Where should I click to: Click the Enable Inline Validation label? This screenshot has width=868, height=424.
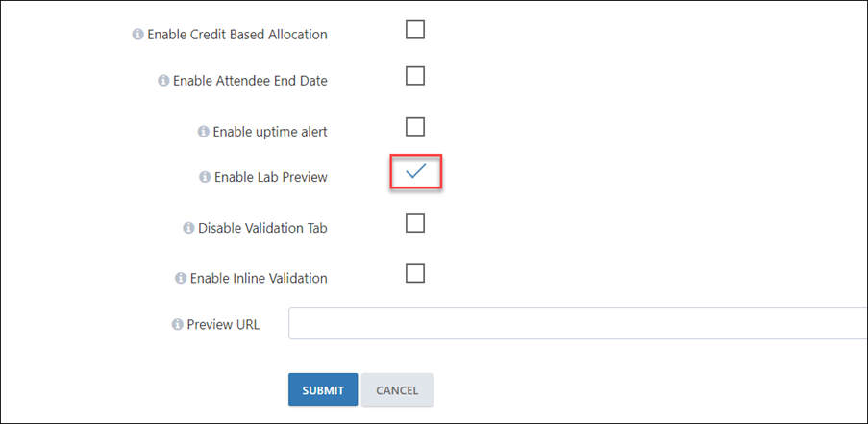(x=259, y=278)
